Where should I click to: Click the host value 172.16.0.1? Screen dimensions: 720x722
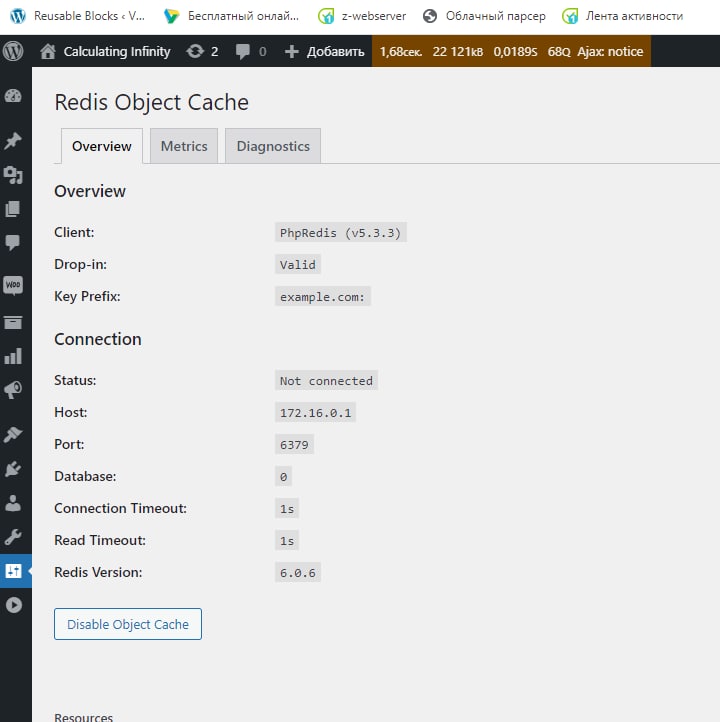(315, 413)
